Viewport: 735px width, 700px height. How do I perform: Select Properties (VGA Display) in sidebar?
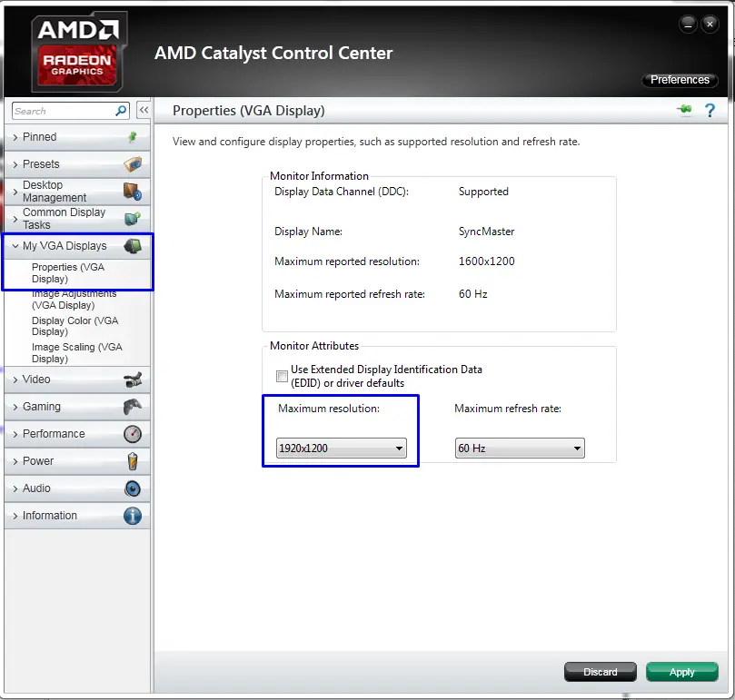tap(68, 272)
